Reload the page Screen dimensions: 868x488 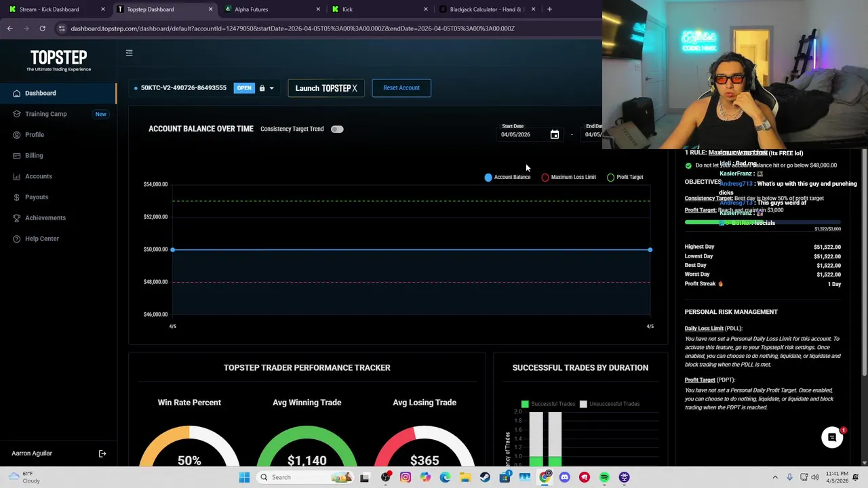pos(42,28)
